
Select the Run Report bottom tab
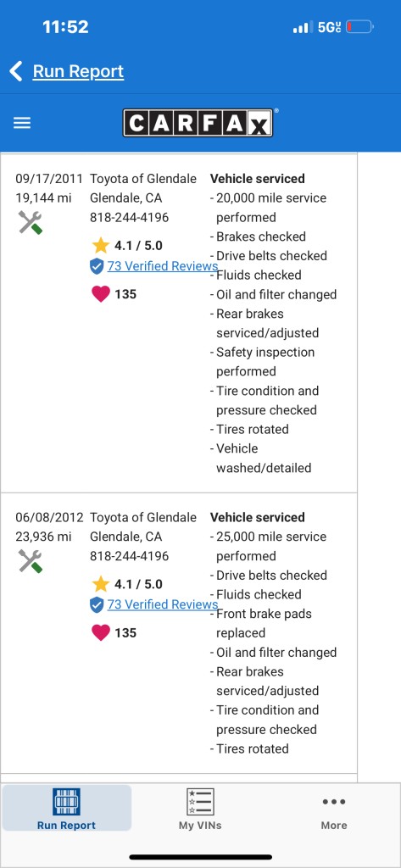(x=66, y=808)
